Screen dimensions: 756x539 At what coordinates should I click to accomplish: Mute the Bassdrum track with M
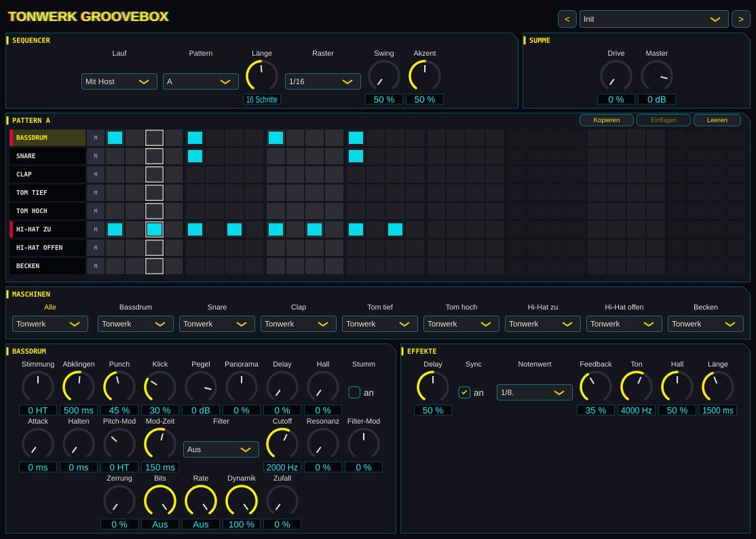[96, 138]
